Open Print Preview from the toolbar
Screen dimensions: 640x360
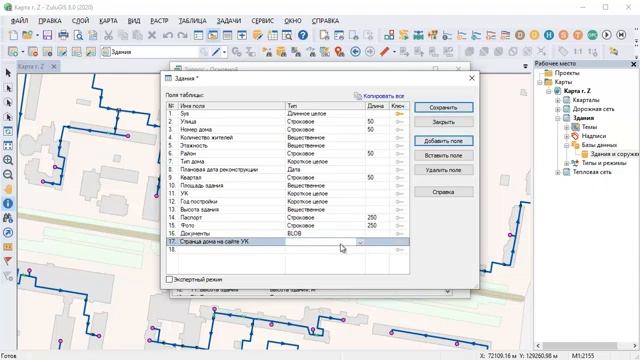pyautogui.click(x=78, y=35)
